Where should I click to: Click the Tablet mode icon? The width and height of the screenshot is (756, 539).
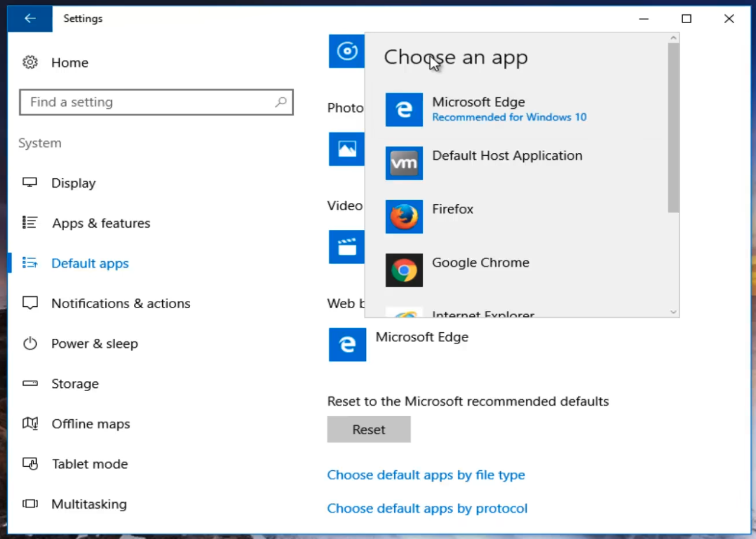coord(30,464)
